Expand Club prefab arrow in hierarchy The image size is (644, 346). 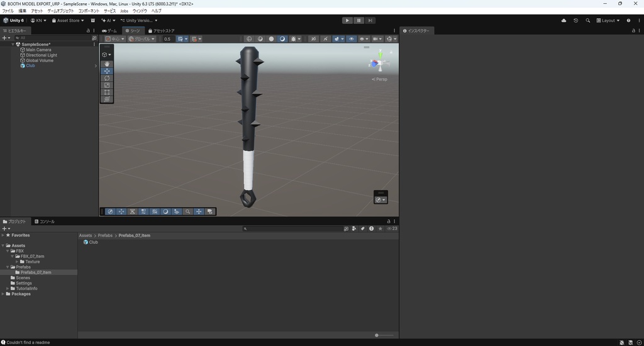(96, 66)
